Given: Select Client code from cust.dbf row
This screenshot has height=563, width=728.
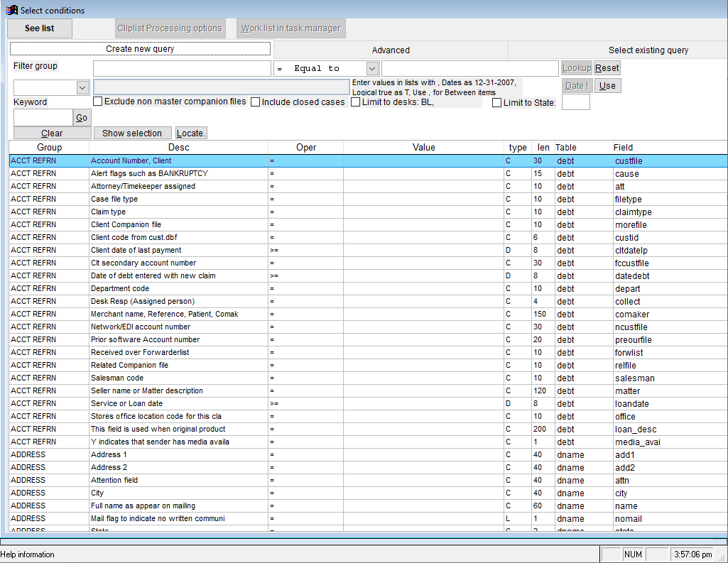Looking at the screenshot, I should click(x=368, y=238).
